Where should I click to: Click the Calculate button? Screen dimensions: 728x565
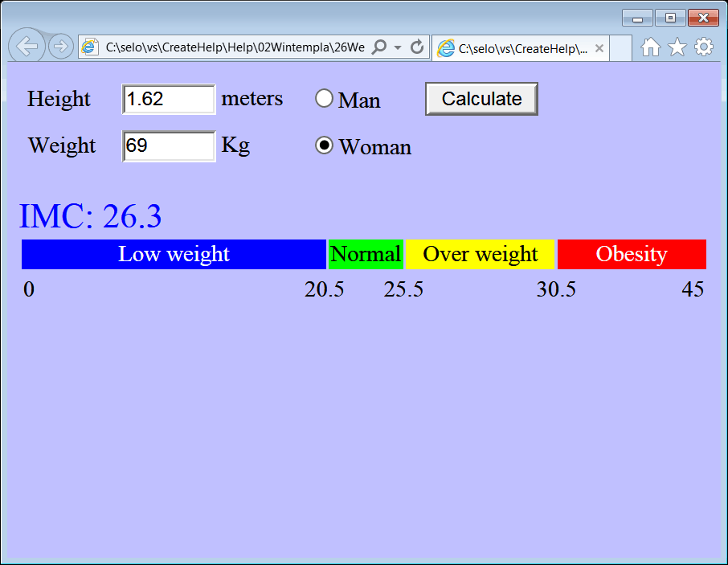[481, 99]
